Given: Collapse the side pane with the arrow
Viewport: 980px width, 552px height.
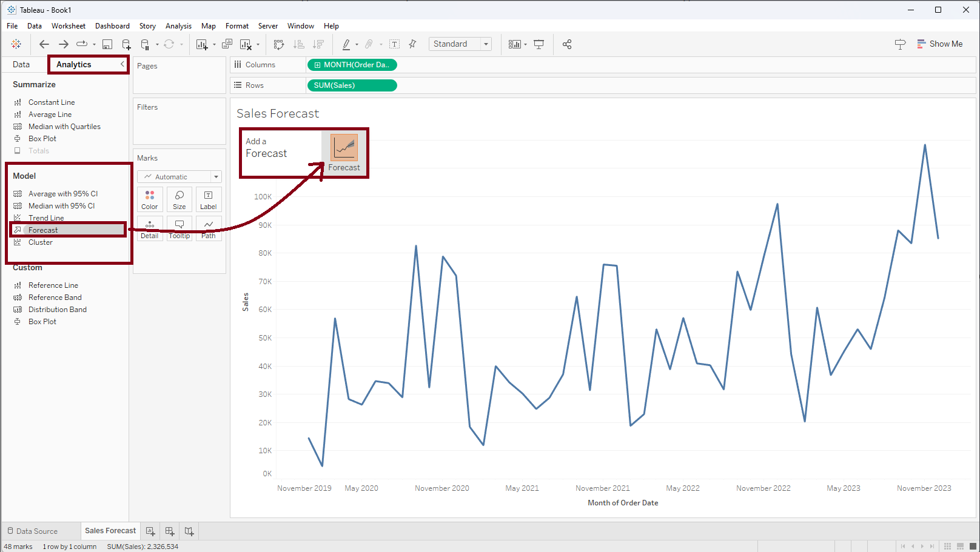Looking at the screenshot, I should 122,64.
